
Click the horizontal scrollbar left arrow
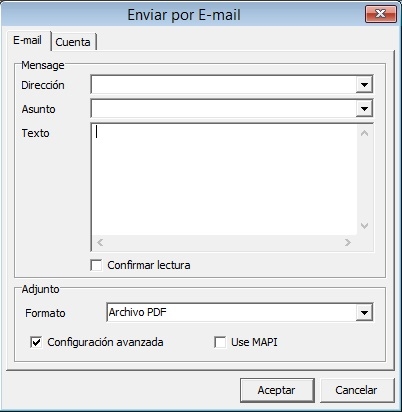100,243
